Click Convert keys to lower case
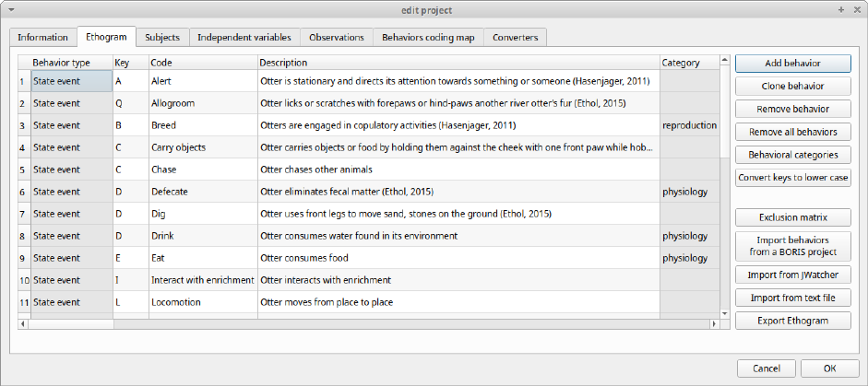The image size is (868, 386). (x=793, y=178)
